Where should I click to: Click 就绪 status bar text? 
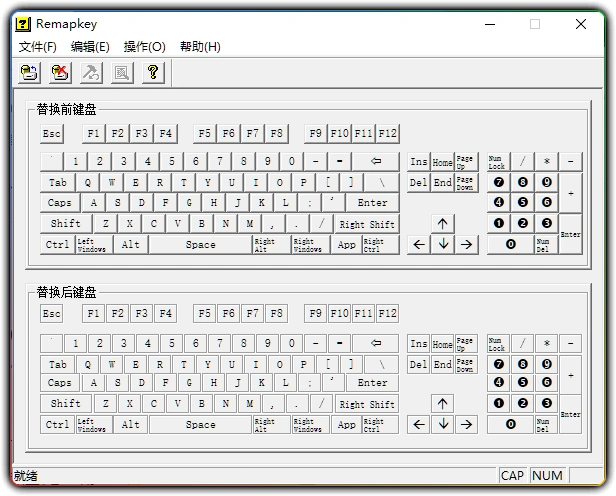coord(26,476)
